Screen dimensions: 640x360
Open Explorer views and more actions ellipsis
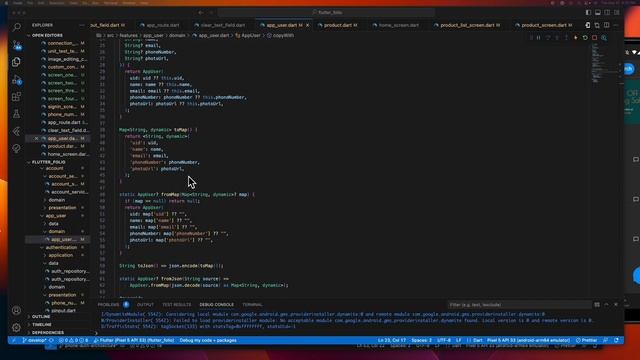[x=82, y=25]
